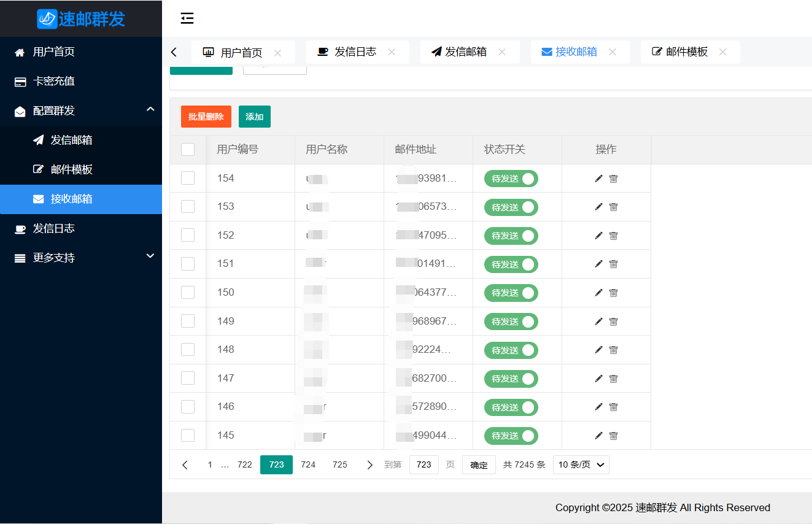
Task: Click the green 添加 button
Action: [x=254, y=116]
